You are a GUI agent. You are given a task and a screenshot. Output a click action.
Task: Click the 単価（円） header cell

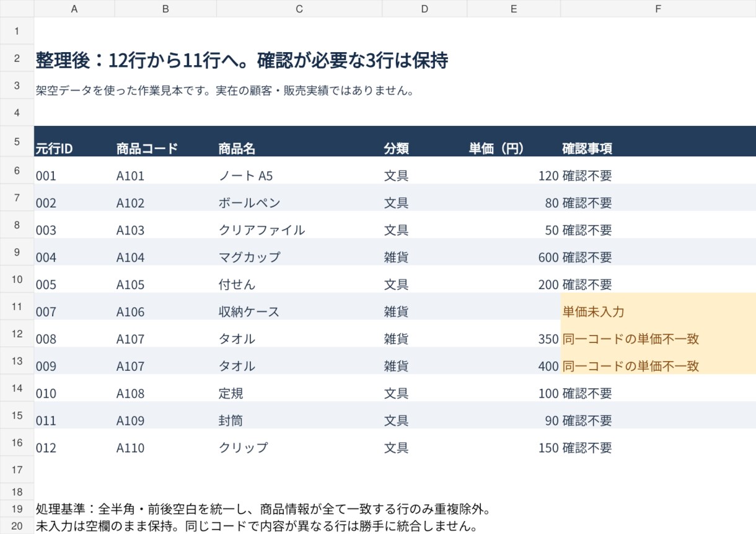[514, 142]
